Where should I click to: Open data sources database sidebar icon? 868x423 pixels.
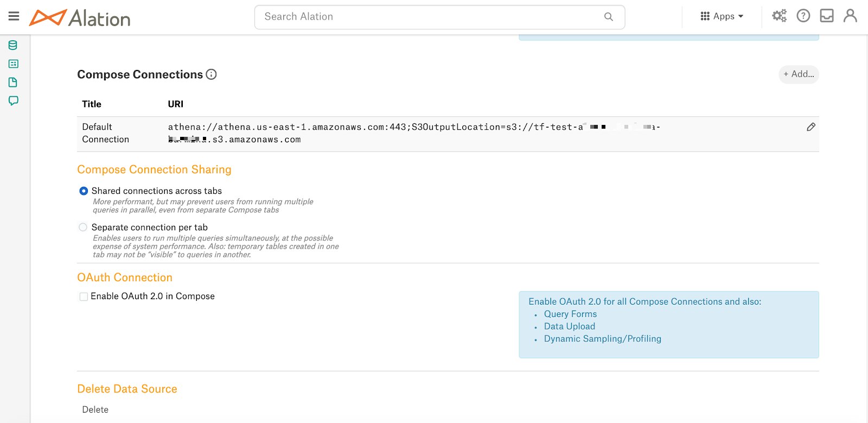13,45
